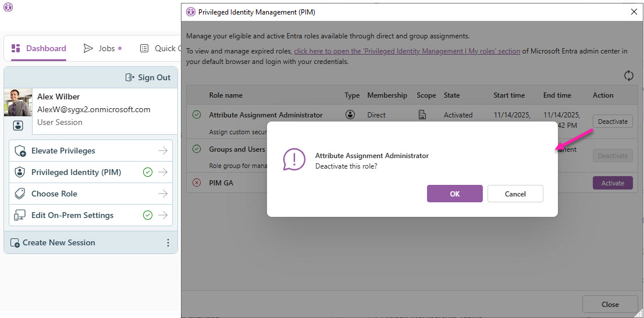Select the Dashboard tab
The width and height of the screenshot is (644, 318).
[x=39, y=49]
